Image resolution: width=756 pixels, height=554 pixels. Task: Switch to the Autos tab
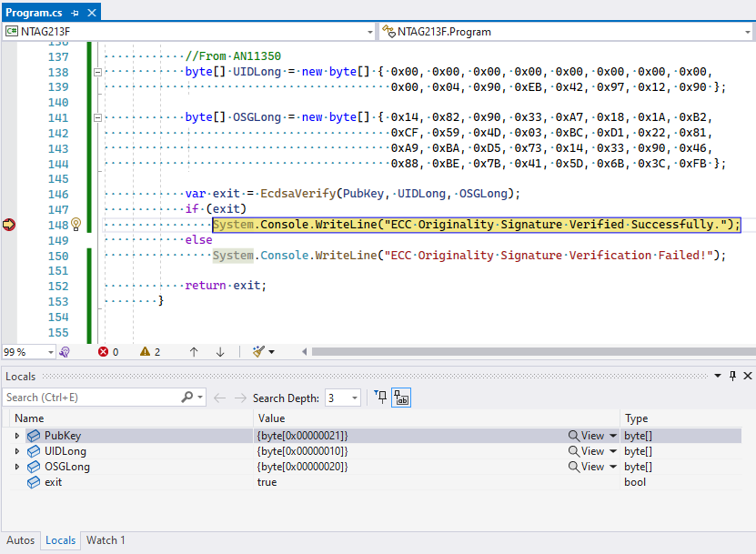tap(20, 540)
